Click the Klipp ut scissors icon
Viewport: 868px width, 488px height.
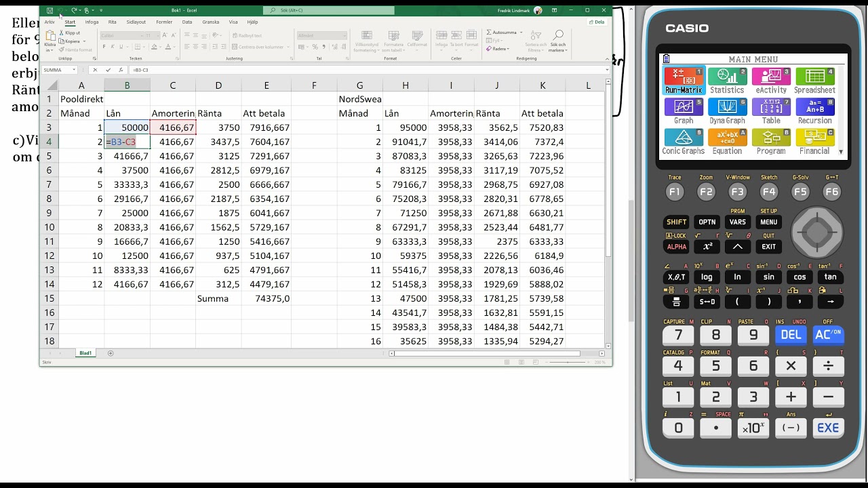click(62, 33)
